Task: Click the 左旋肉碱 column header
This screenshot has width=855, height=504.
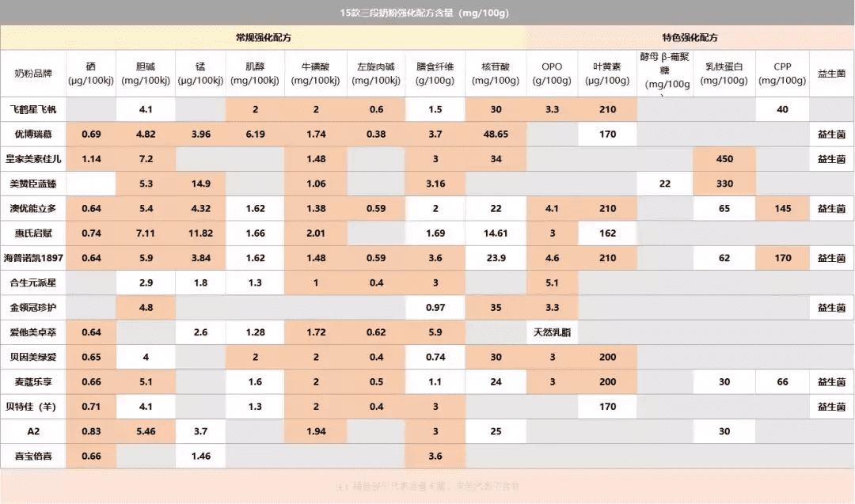Action: [376, 74]
